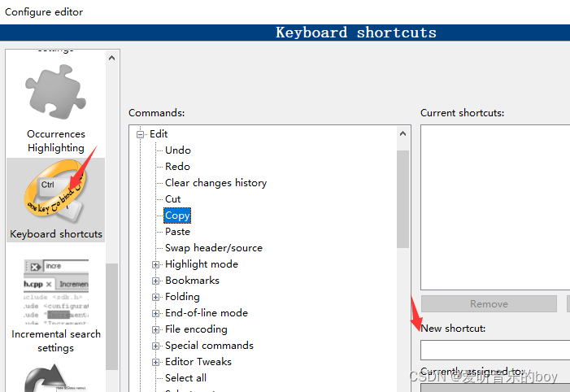Expand the Folding node
The height and width of the screenshot is (392, 570).
pyautogui.click(x=155, y=297)
